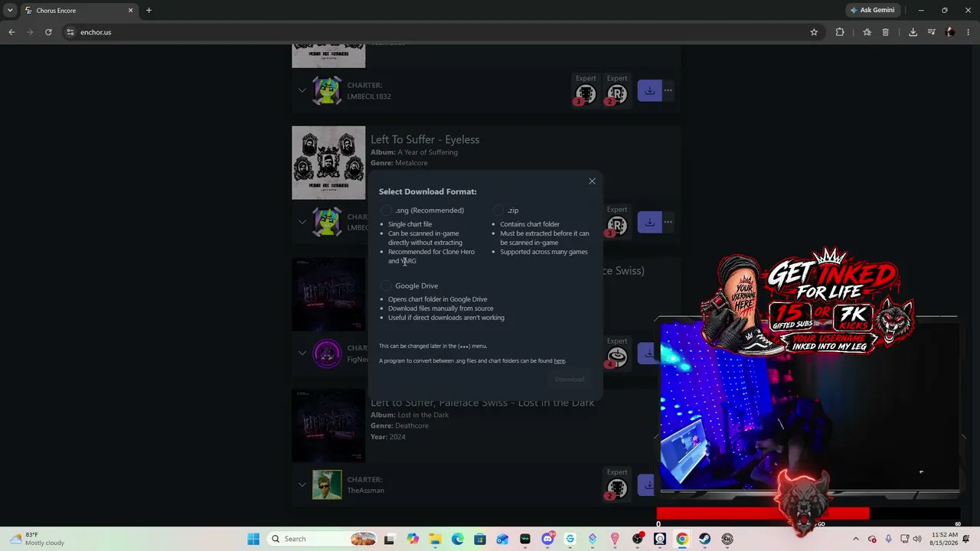Click Expert guitar icon on TheAssman row

point(616,488)
